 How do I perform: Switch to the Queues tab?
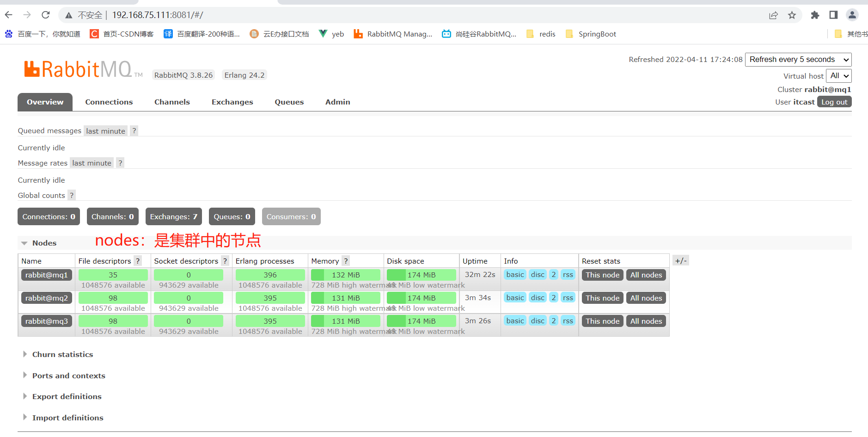pyautogui.click(x=289, y=102)
